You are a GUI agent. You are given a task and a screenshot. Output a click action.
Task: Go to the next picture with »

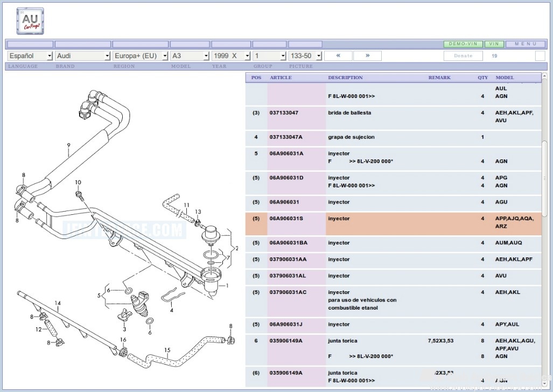[x=367, y=56]
